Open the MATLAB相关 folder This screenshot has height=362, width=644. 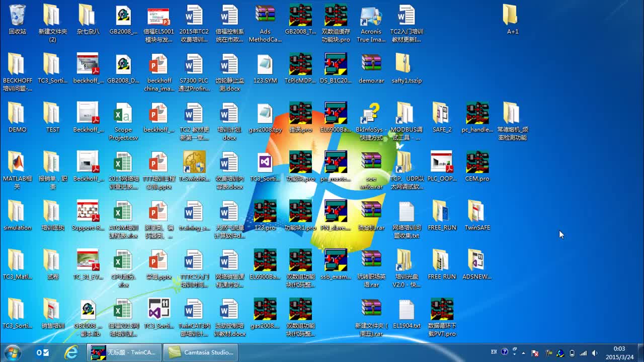(x=17, y=170)
